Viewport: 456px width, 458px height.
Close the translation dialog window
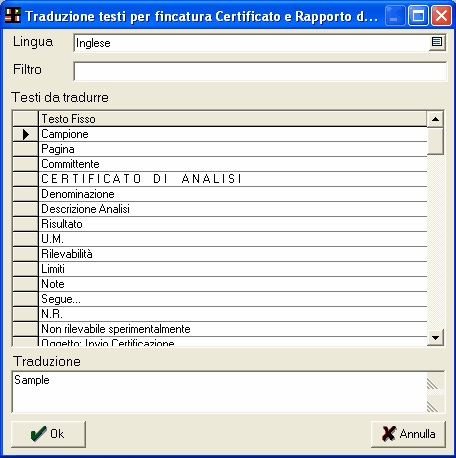[441, 15]
